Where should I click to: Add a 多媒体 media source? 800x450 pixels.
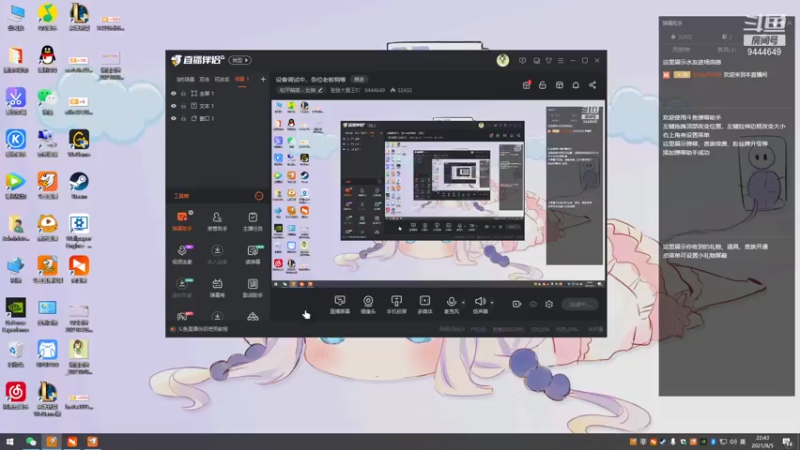[424, 305]
